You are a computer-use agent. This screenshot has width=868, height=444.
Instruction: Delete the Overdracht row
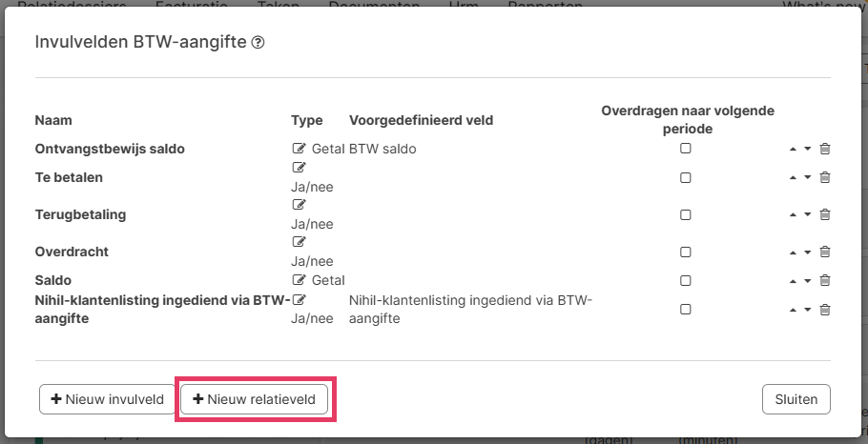coord(825,252)
